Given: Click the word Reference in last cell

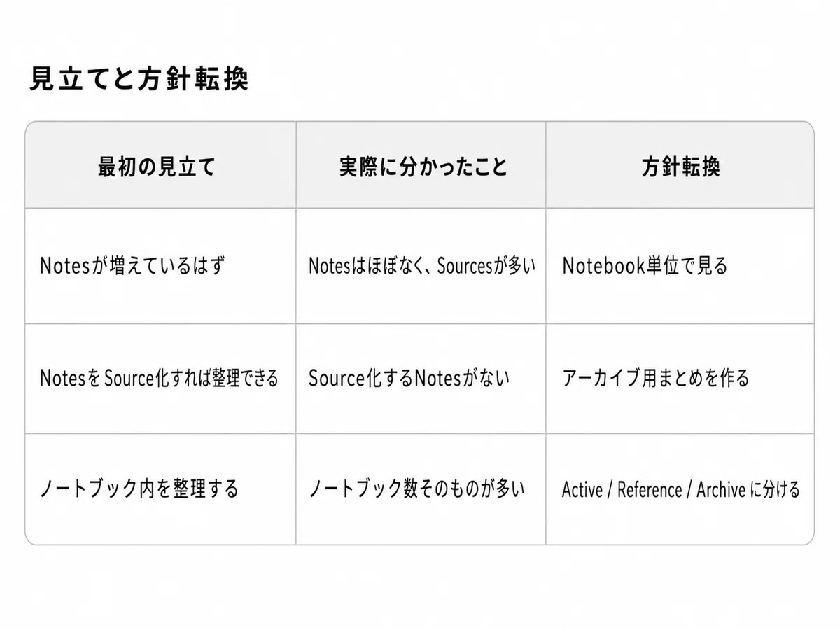Looking at the screenshot, I should coord(650,490).
